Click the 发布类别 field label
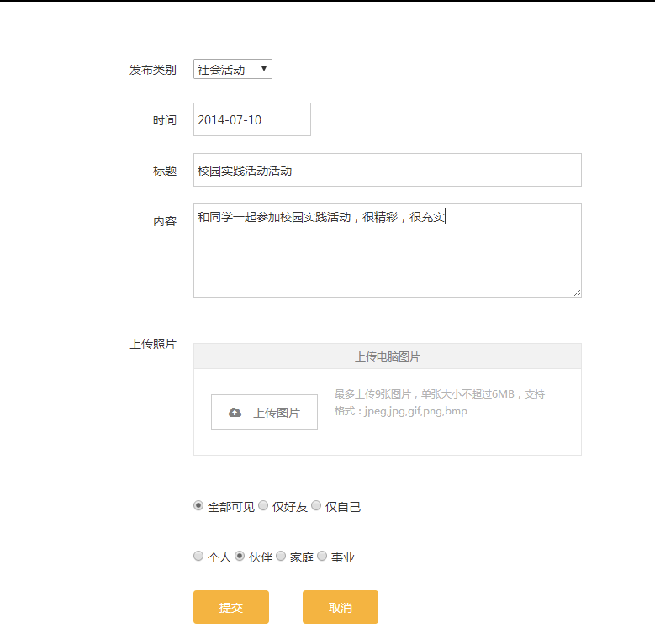Image resolution: width=655 pixels, height=644 pixels. click(x=153, y=70)
